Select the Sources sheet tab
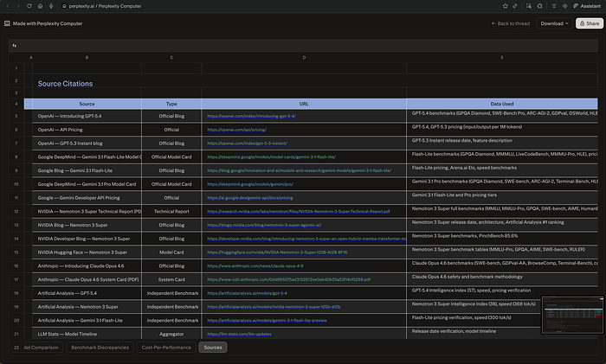This screenshot has width=606, height=364. [x=213, y=348]
